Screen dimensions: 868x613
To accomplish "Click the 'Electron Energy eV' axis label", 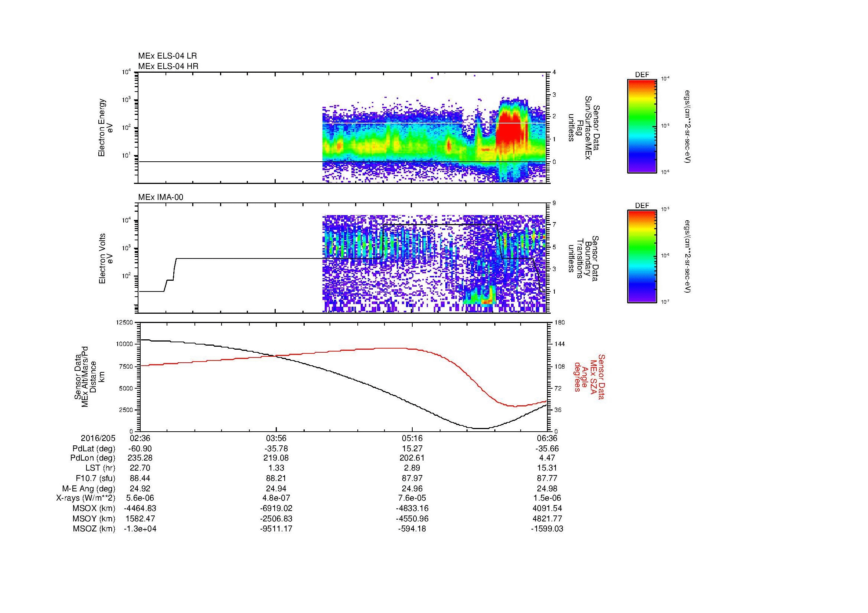I will click(x=105, y=128).
